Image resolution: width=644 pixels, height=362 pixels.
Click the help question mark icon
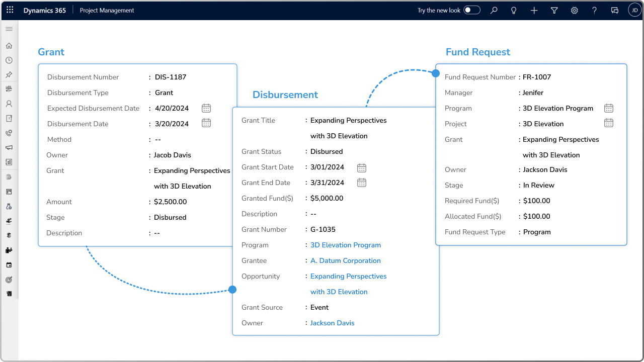[594, 10]
